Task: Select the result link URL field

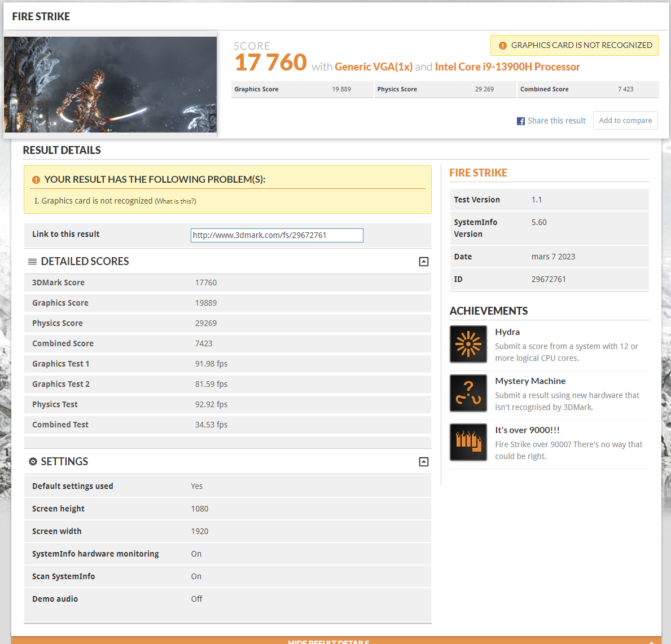Action: tap(277, 235)
